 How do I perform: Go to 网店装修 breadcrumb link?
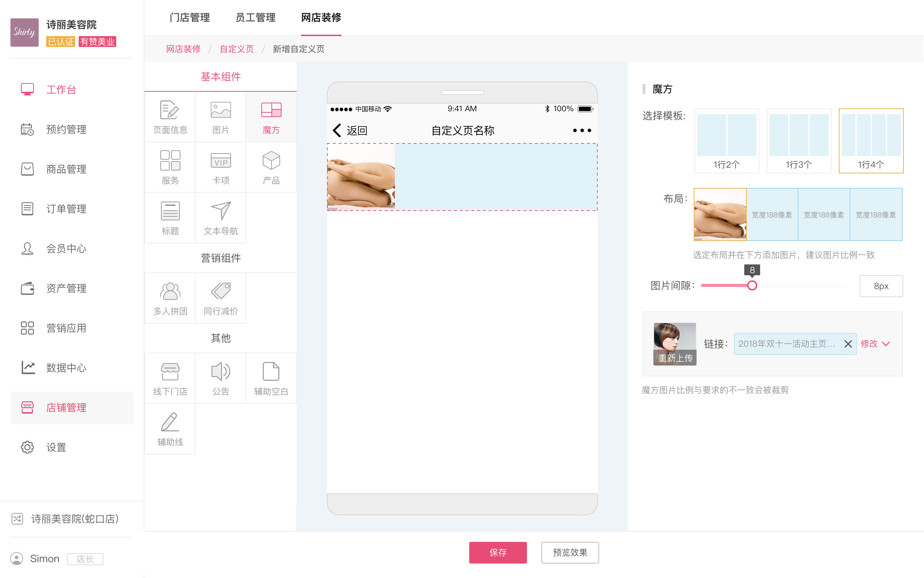pos(183,49)
